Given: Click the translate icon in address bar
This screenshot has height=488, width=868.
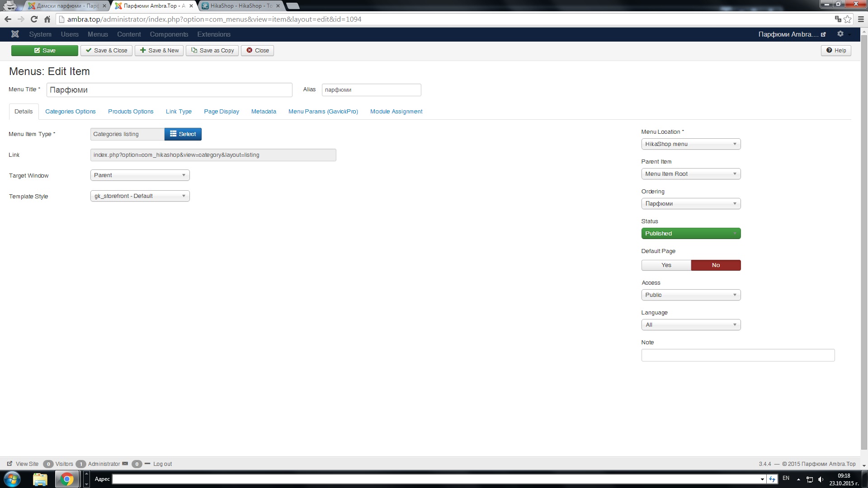Looking at the screenshot, I should click(x=838, y=19).
